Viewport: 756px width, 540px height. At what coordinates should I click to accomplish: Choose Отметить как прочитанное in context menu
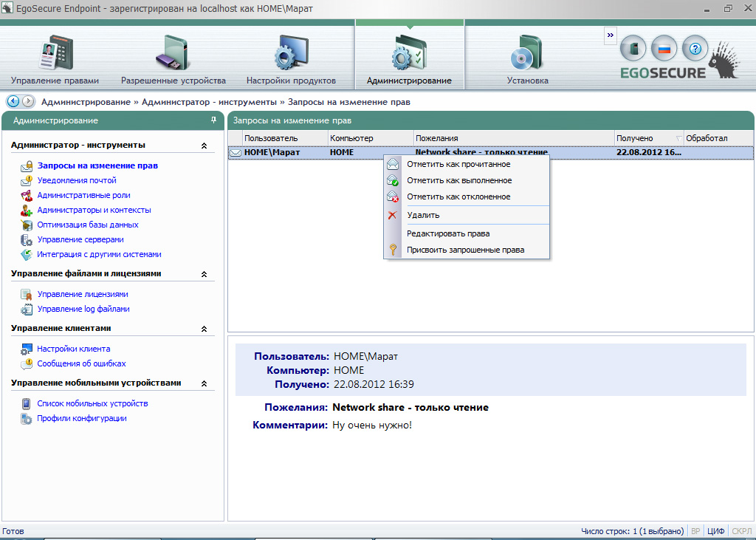pos(458,164)
